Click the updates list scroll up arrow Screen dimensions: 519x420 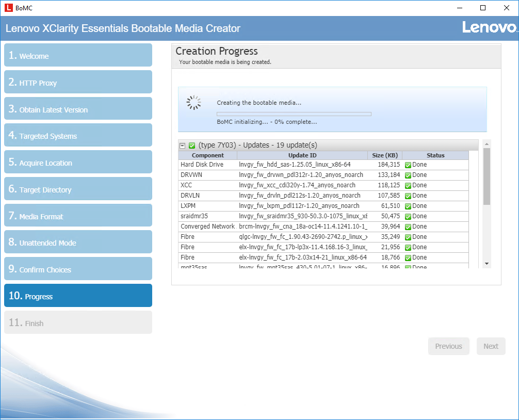(x=486, y=144)
